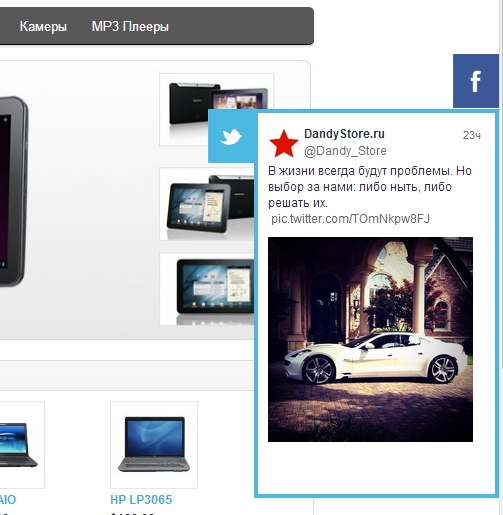Image resolution: width=503 pixels, height=515 pixels.
Task: Open the DandyStore.ru profile name link
Action: pos(344,134)
